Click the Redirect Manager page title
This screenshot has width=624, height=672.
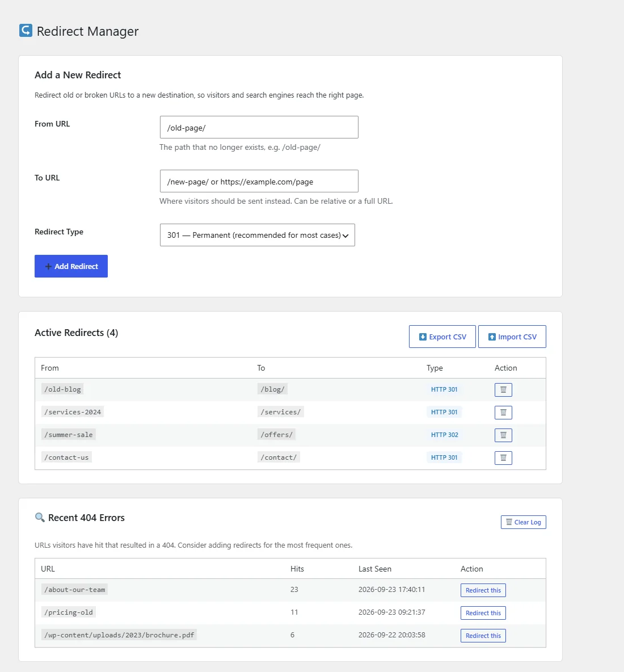(x=88, y=31)
